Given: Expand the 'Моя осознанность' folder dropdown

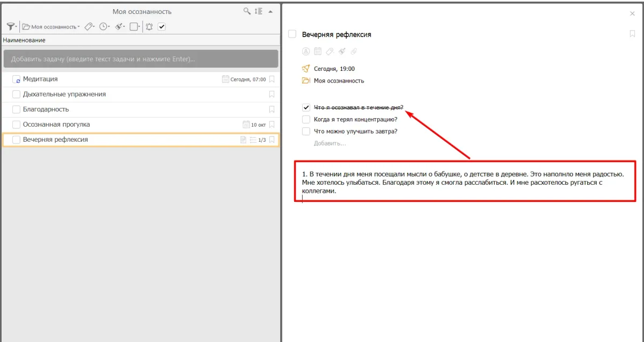Looking at the screenshot, I should pos(51,26).
